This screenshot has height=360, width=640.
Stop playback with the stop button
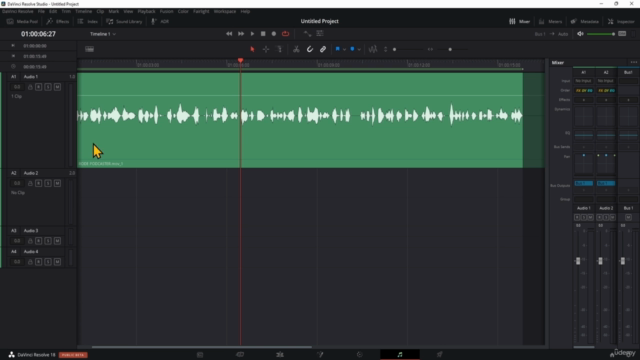263,34
